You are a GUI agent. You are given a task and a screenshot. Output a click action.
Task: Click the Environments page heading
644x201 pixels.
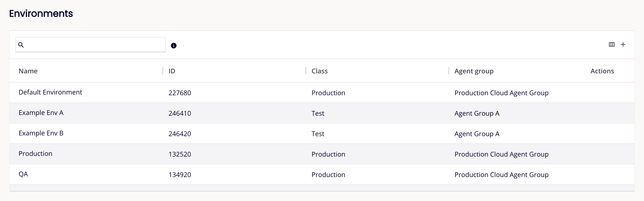pyautogui.click(x=41, y=13)
